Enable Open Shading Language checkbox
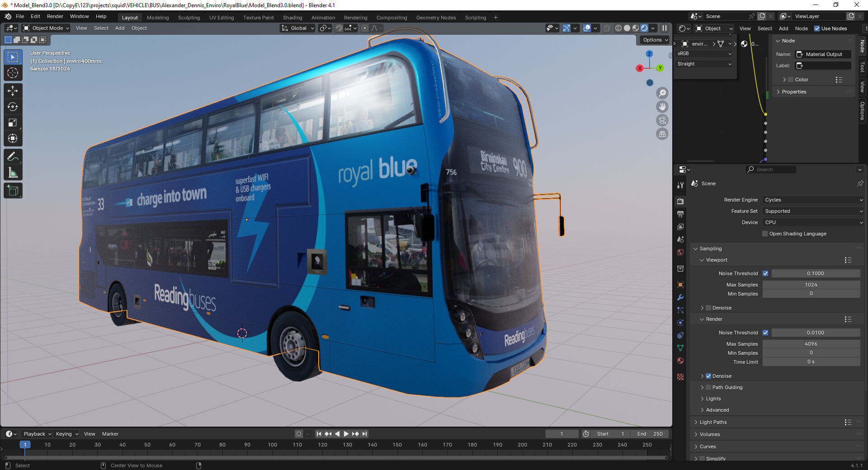The height and width of the screenshot is (470, 868). pos(765,234)
